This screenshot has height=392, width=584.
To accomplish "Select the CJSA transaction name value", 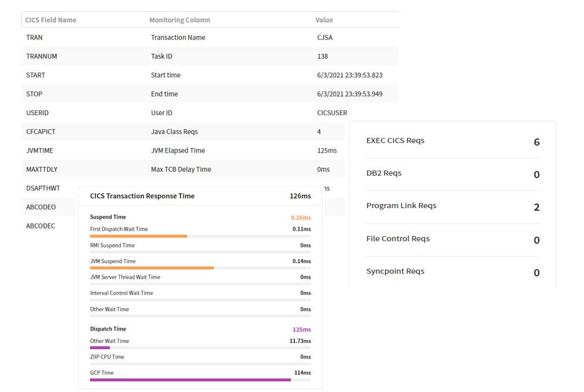I will click(325, 38).
